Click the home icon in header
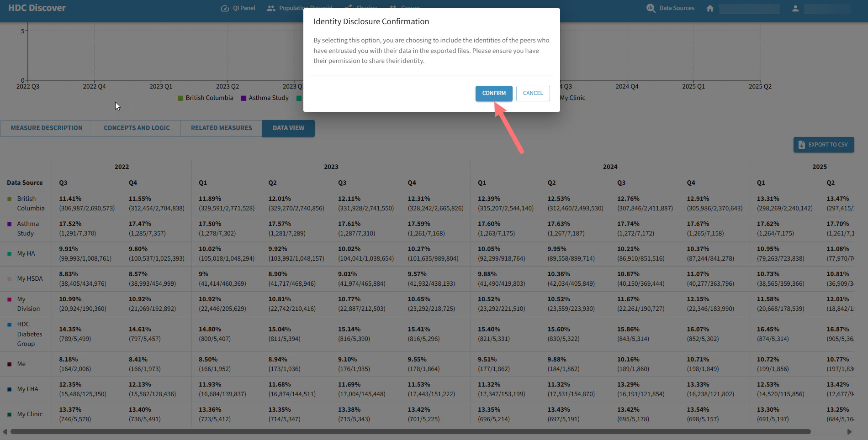This screenshot has height=440, width=868. coord(710,8)
